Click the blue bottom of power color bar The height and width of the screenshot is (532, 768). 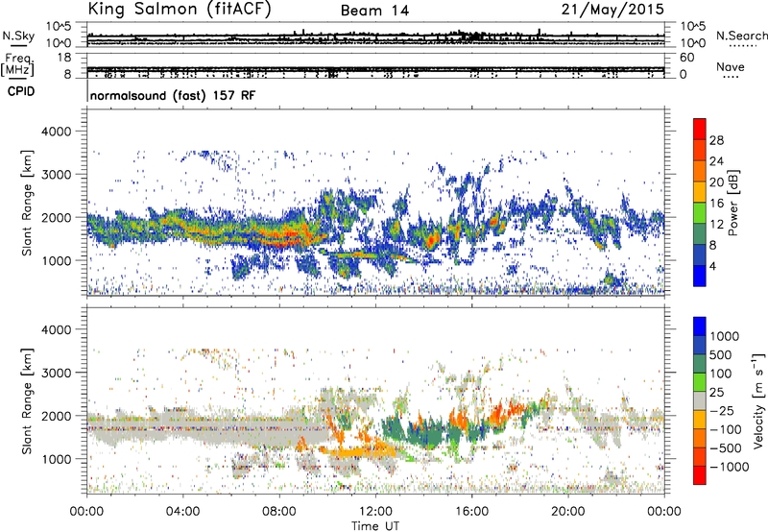(x=700, y=276)
